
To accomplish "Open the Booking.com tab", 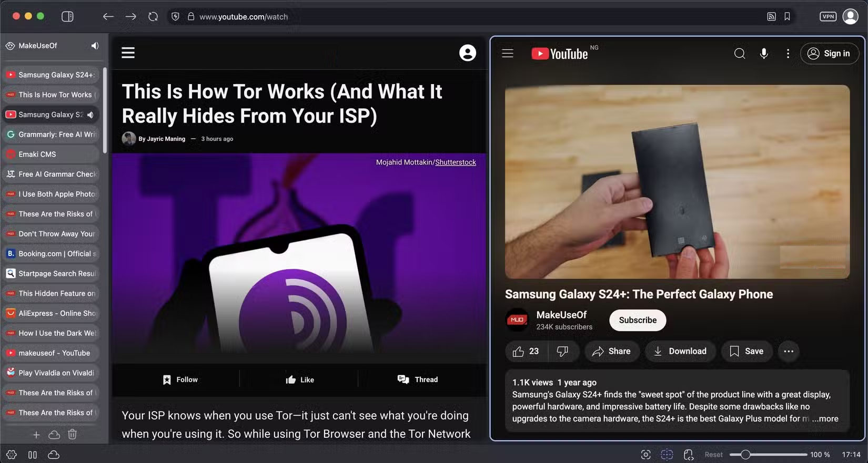I will 51,254.
